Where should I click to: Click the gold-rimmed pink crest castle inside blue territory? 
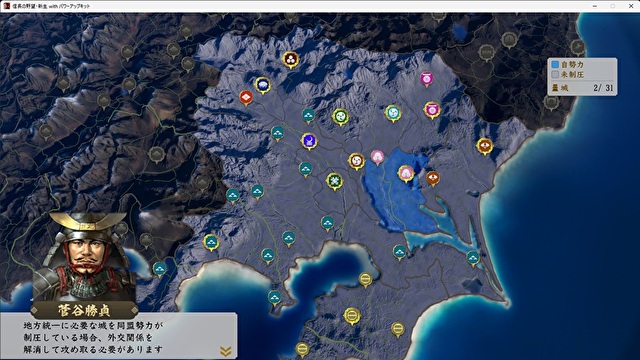(x=406, y=173)
